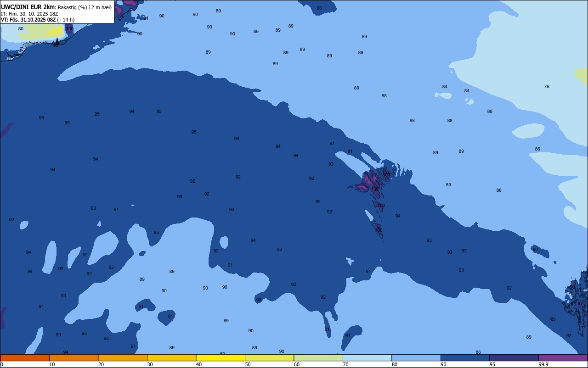Click the 50–60 yellow-green legend swatch
Image resolution: width=588 pixels, height=368 pixels.
tap(269, 357)
